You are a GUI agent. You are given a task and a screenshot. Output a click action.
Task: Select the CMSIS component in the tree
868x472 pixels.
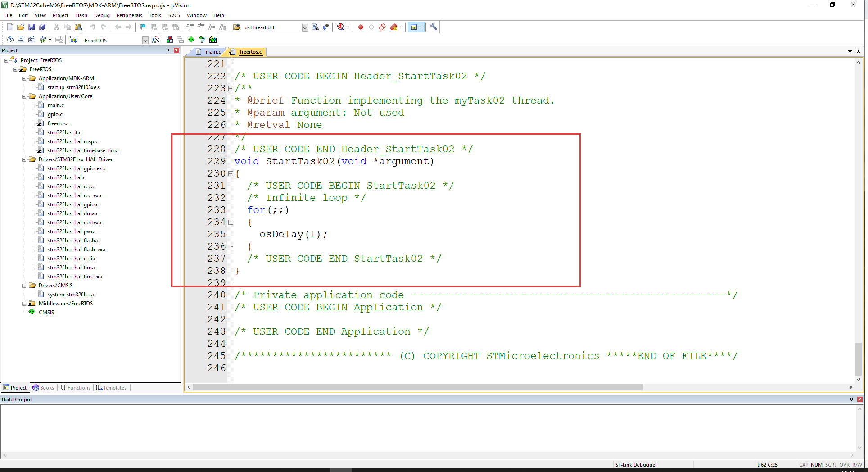point(46,313)
